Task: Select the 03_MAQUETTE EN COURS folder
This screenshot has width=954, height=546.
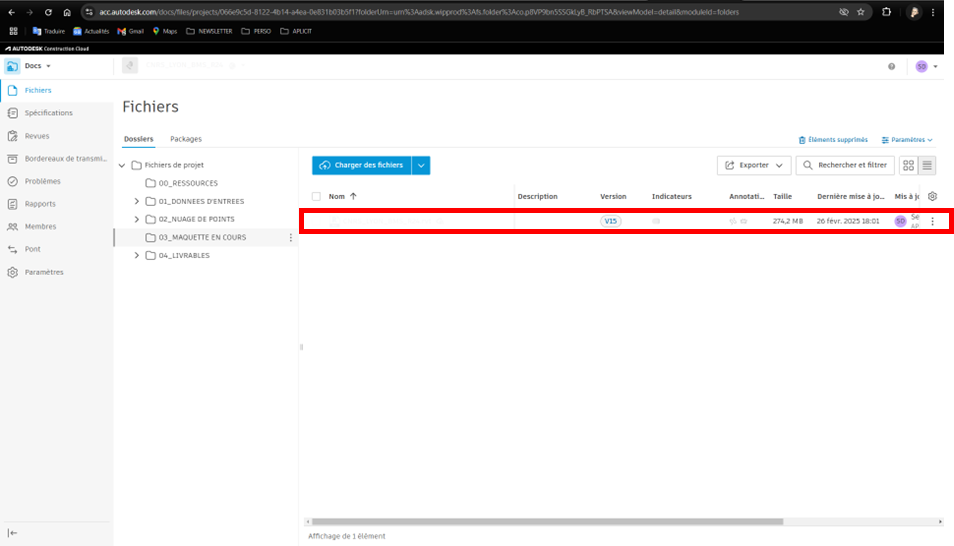Action: [x=196, y=237]
